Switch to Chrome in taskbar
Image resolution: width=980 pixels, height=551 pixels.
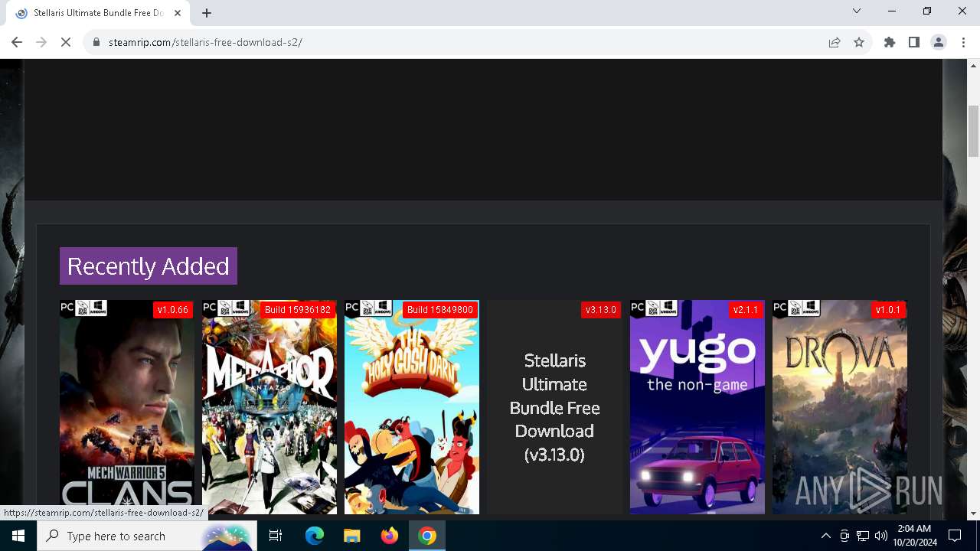pyautogui.click(x=427, y=536)
